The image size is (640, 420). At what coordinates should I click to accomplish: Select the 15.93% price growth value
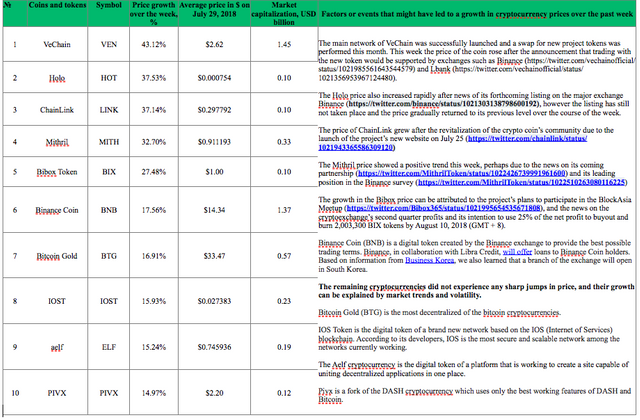(153, 301)
